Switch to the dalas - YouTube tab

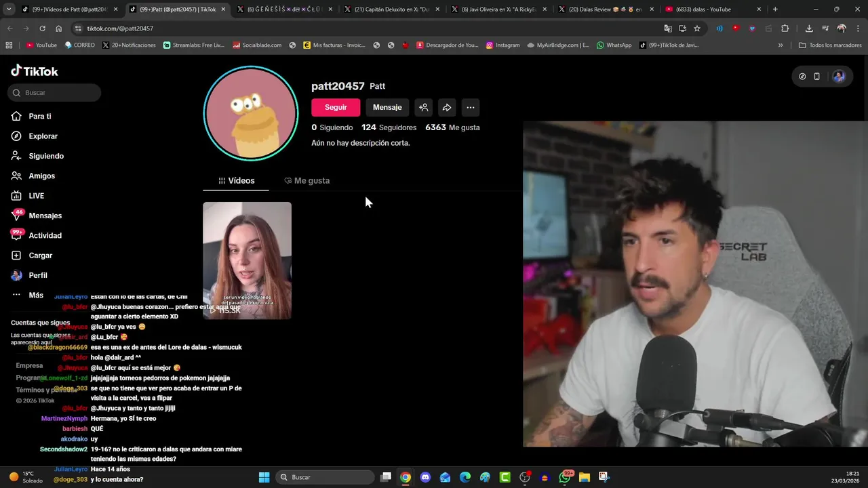click(x=713, y=9)
